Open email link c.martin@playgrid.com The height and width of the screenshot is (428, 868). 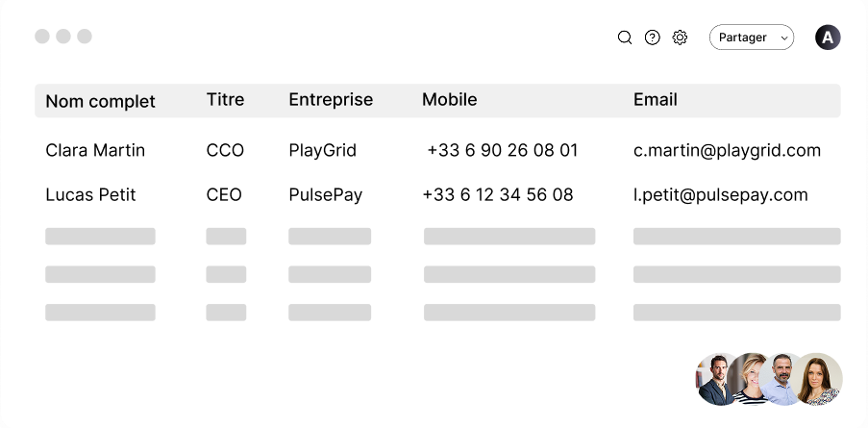(x=727, y=150)
